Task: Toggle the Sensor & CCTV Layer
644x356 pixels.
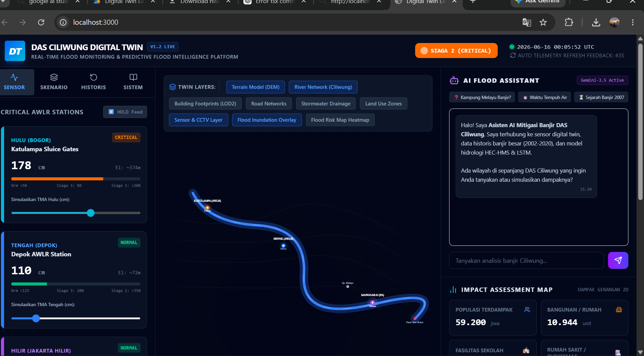Action: 199,120
